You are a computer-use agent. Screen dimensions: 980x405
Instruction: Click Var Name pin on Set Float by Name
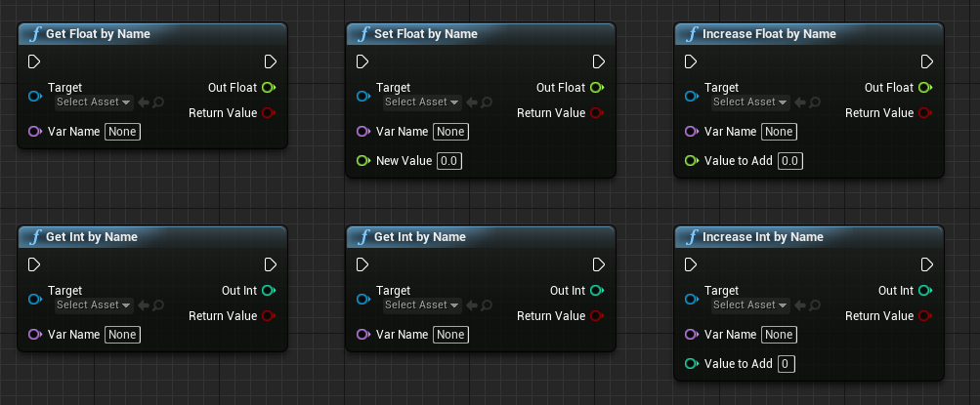[363, 132]
